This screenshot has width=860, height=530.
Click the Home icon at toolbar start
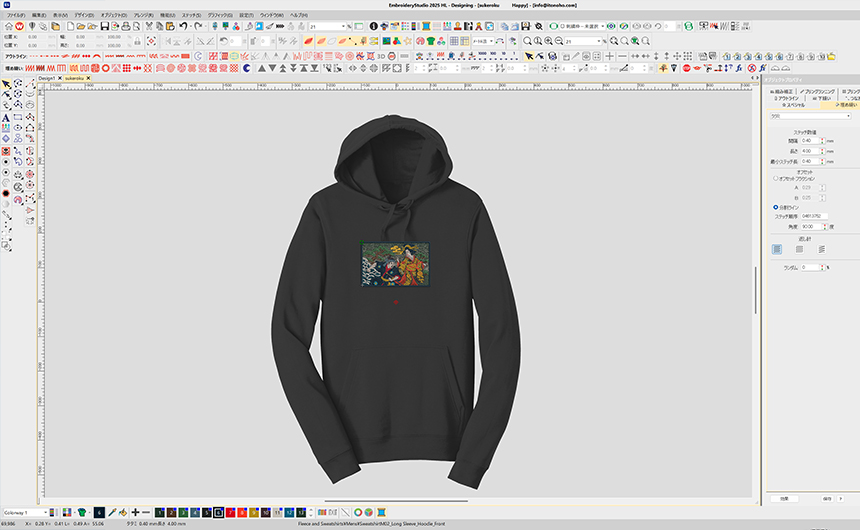(x=8, y=26)
